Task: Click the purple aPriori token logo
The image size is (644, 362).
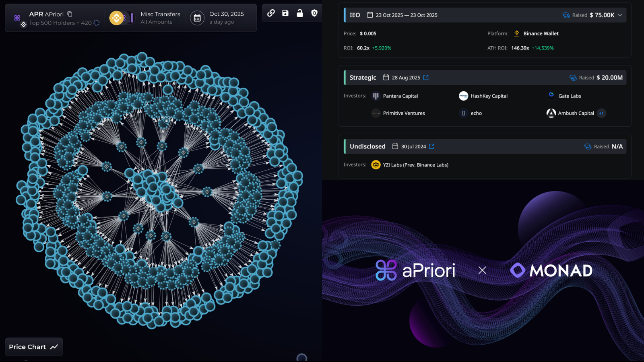Action: 17,18
